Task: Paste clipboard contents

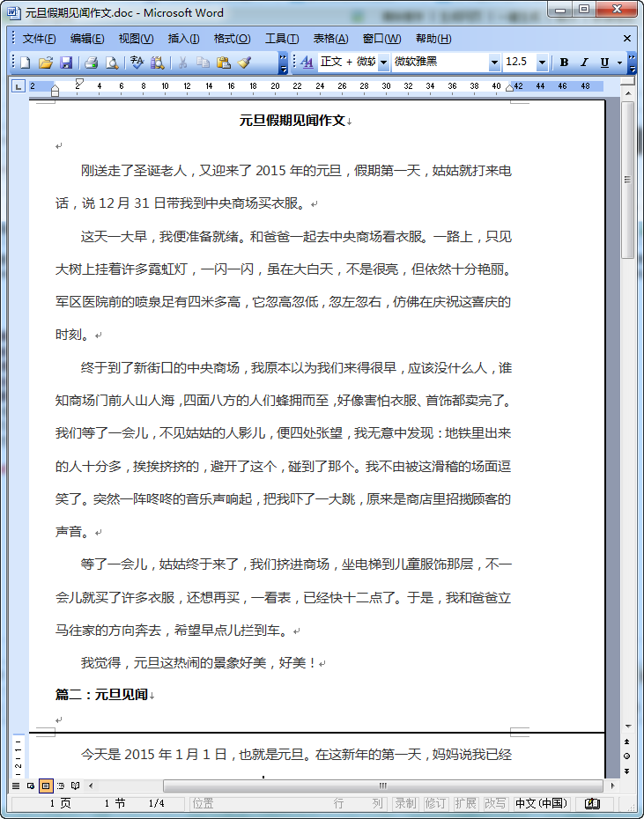Action: 223,63
